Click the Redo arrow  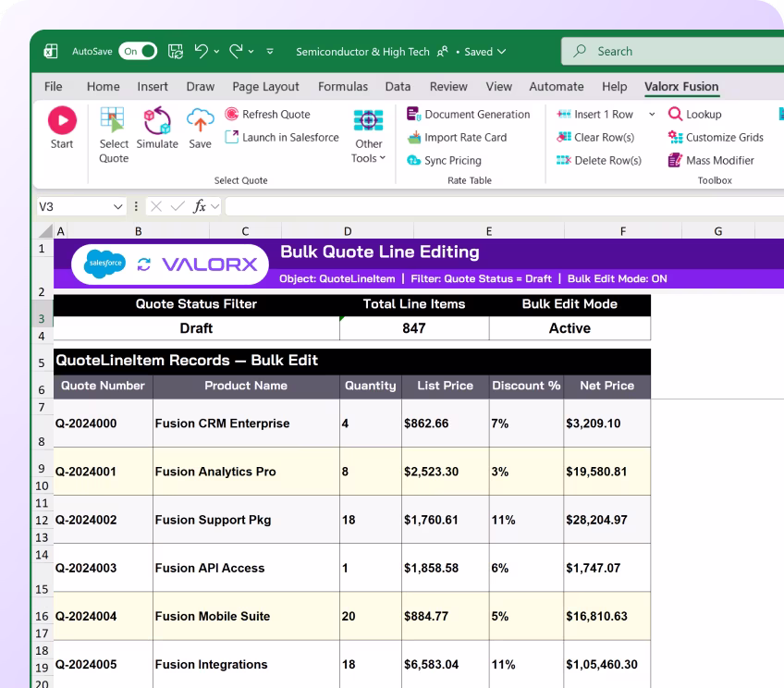[x=236, y=51]
